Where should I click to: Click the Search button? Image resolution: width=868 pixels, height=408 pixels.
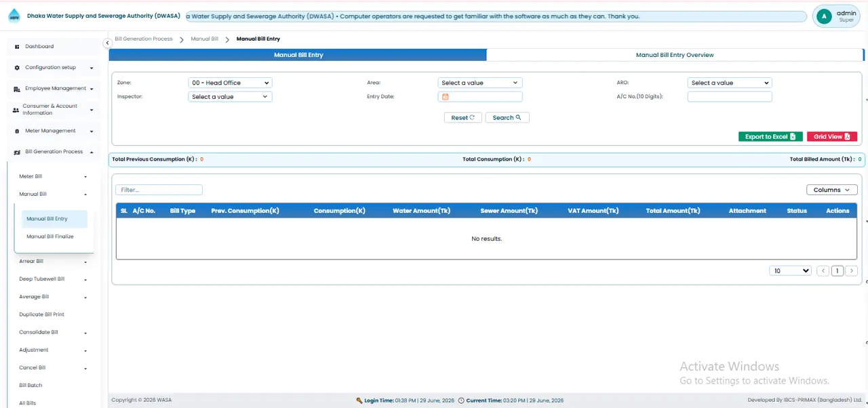pos(507,118)
